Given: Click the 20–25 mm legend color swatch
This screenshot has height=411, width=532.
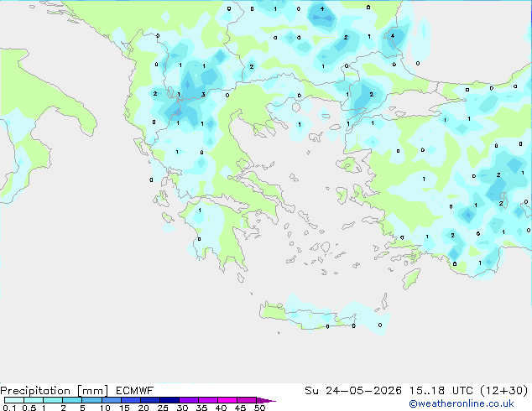Looking at the screenshot, I should 149,400.
